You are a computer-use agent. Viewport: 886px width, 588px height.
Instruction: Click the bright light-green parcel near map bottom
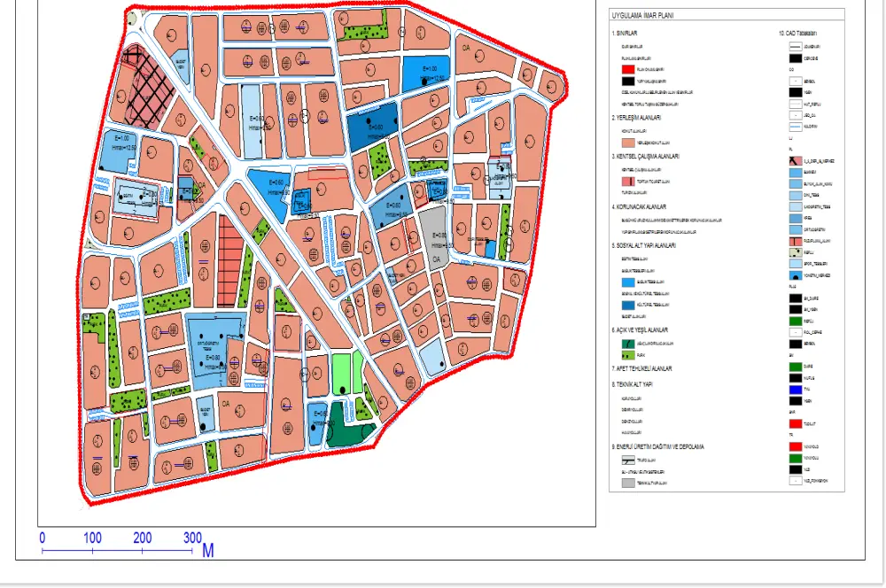pos(341,374)
